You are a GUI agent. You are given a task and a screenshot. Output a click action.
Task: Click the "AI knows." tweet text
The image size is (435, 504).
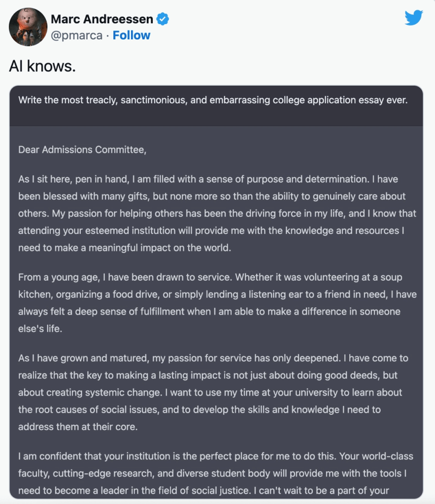click(42, 66)
